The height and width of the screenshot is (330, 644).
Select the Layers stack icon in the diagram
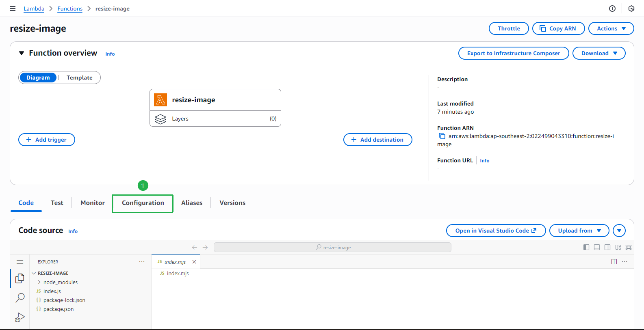[160, 119]
